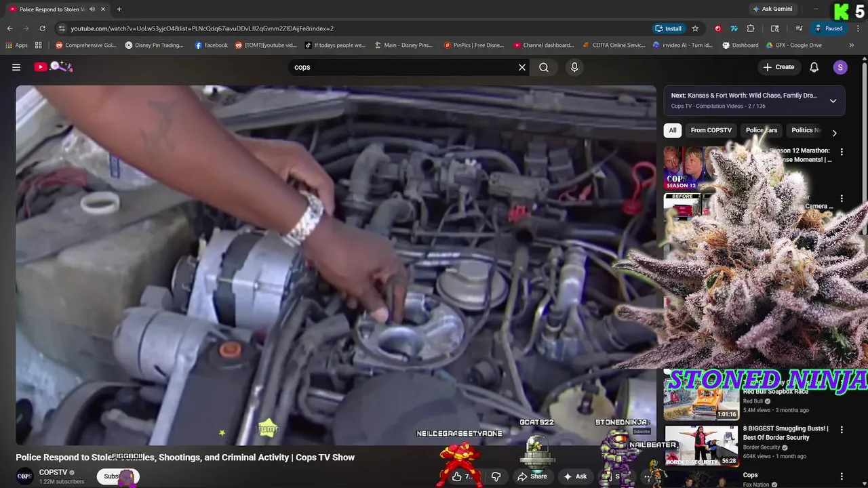The width and height of the screenshot is (868, 488).
Task: Open the Ask button below the video
Action: coord(575,476)
